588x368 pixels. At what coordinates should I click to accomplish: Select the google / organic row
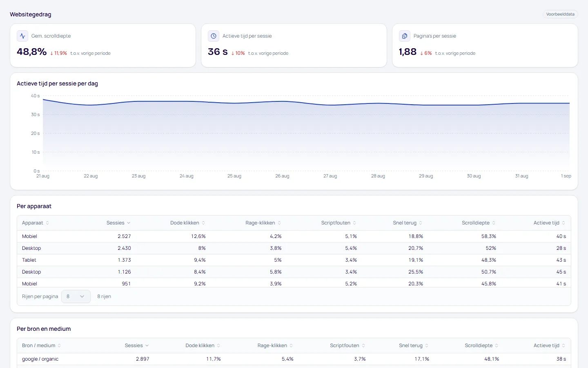pos(294,359)
